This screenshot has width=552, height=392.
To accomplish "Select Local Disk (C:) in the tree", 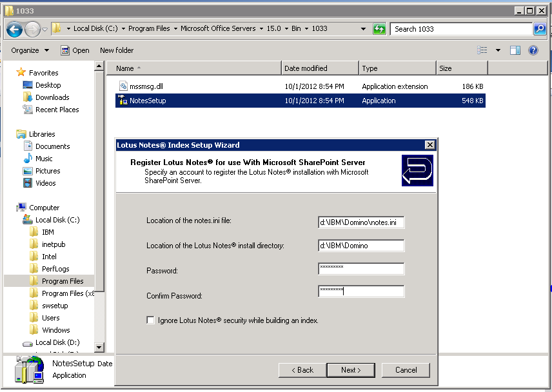I will click(57, 220).
